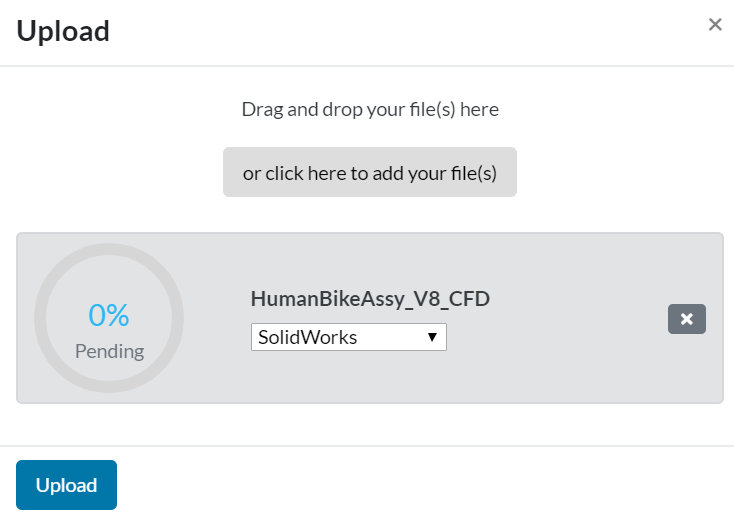
Task: Click the file row area right of the remove button
Action: pos(714,319)
